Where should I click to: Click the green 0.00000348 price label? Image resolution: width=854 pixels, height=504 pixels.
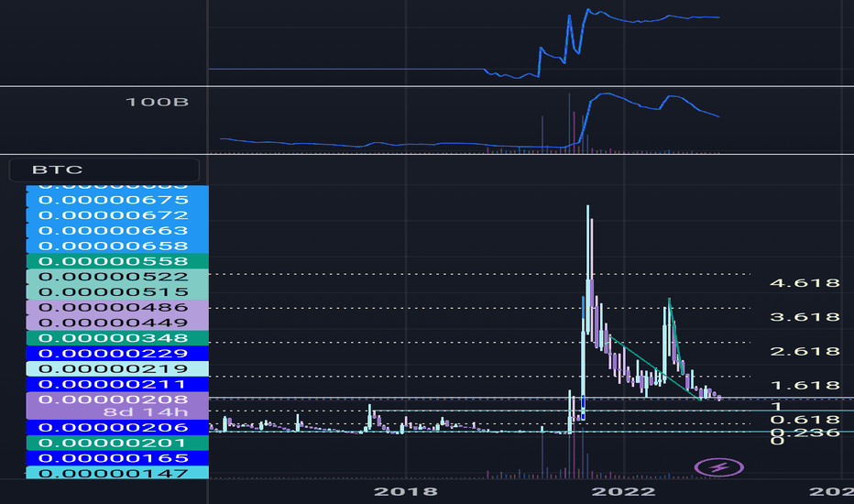click(117, 338)
